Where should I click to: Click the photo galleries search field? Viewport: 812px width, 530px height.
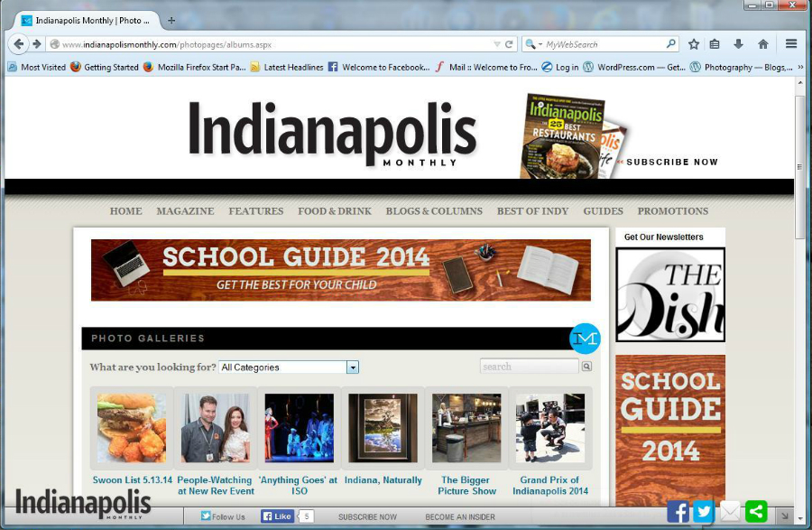coord(529,367)
